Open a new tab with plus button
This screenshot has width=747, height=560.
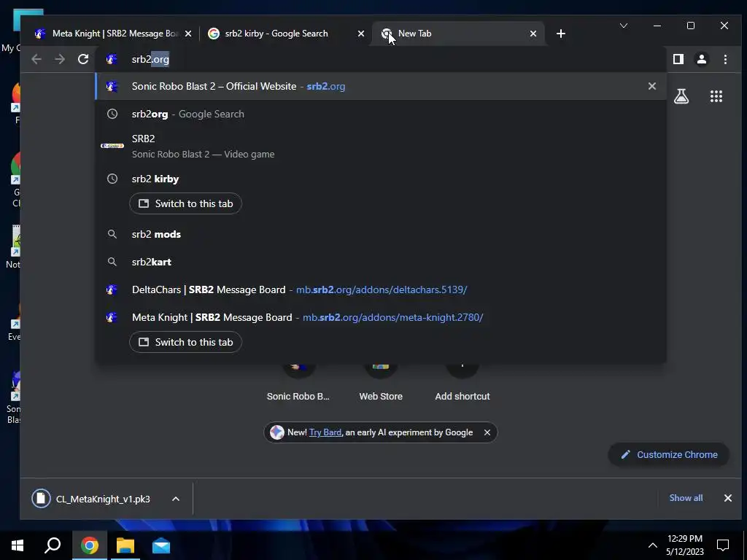click(561, 34)
